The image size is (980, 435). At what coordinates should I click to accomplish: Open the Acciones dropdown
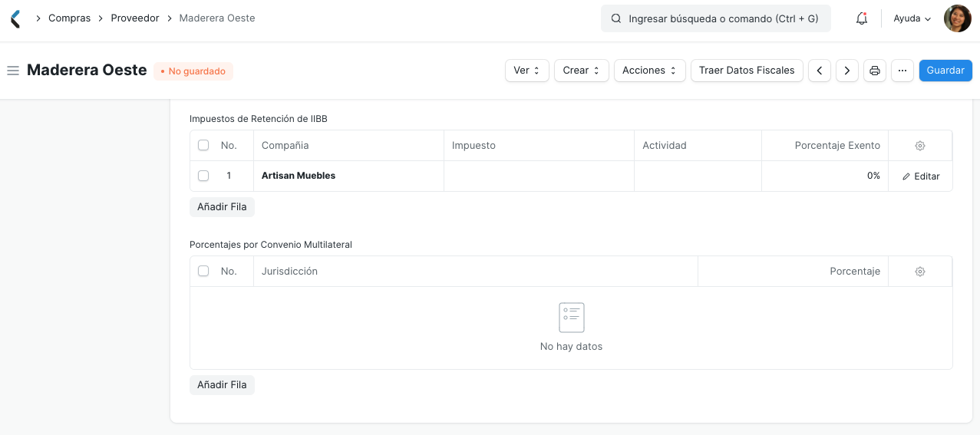650,71
